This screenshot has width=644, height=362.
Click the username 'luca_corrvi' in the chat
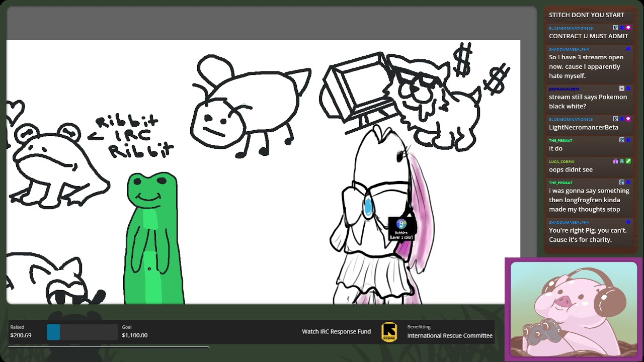[561, 161]
